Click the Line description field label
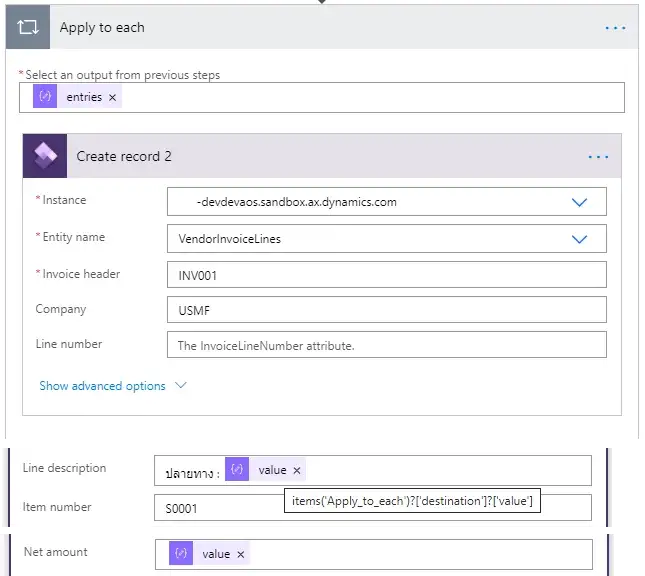Viewport: 645px width, 576px height. click(x=64, y=468)
